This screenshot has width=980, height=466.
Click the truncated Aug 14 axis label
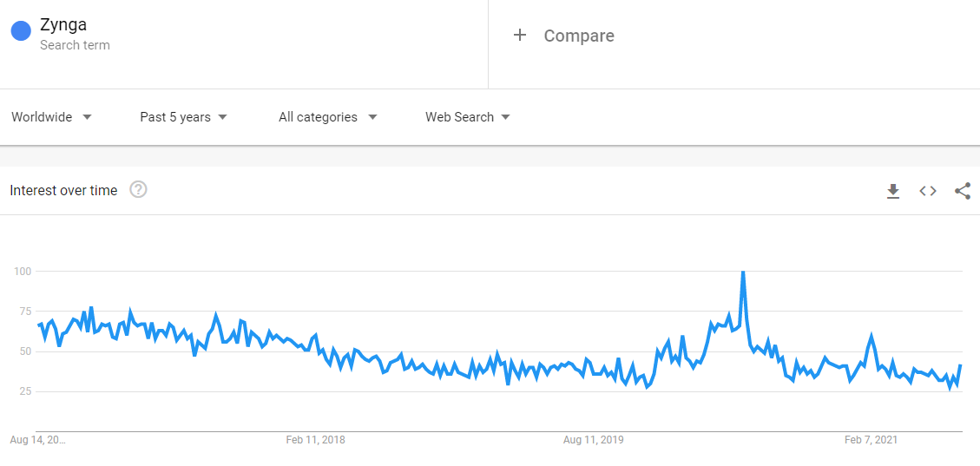[x=38, y=440]
